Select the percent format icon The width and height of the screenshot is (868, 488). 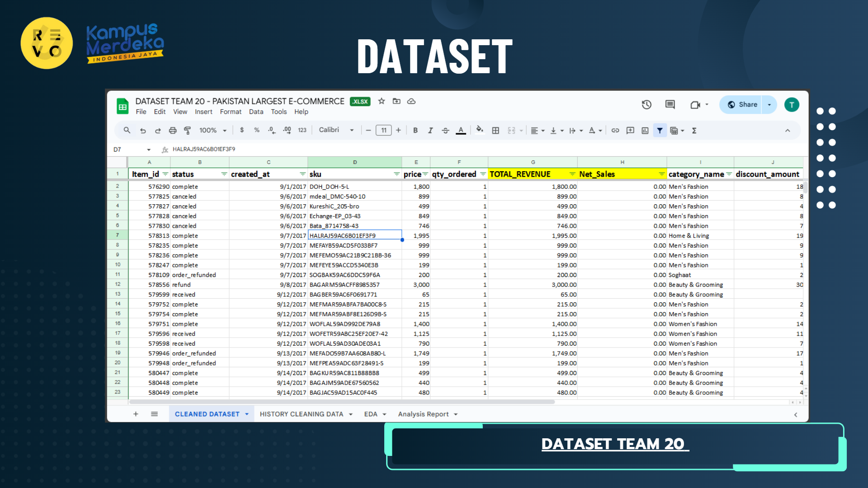pos(257,130)
